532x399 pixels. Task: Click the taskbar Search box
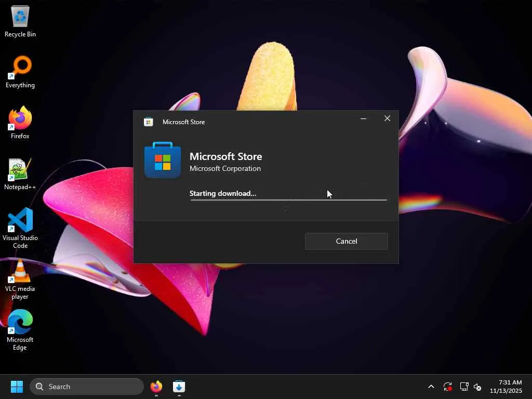[87, 387]
